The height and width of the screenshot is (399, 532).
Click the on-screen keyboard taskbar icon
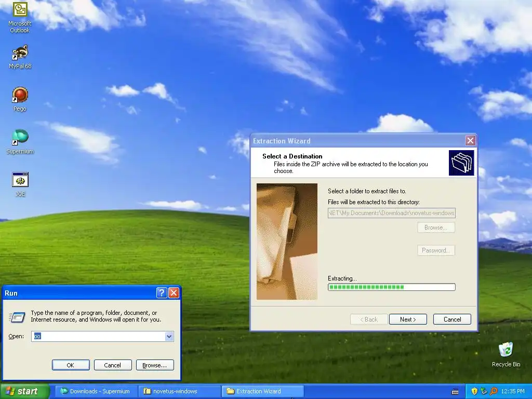click(455, 392)
